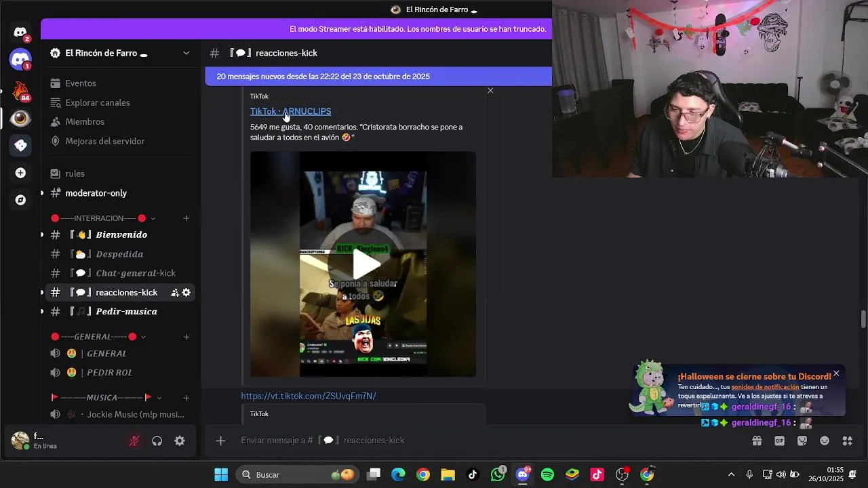Collapse the MUSICA category
868x488 pixels.
point(106,397)
